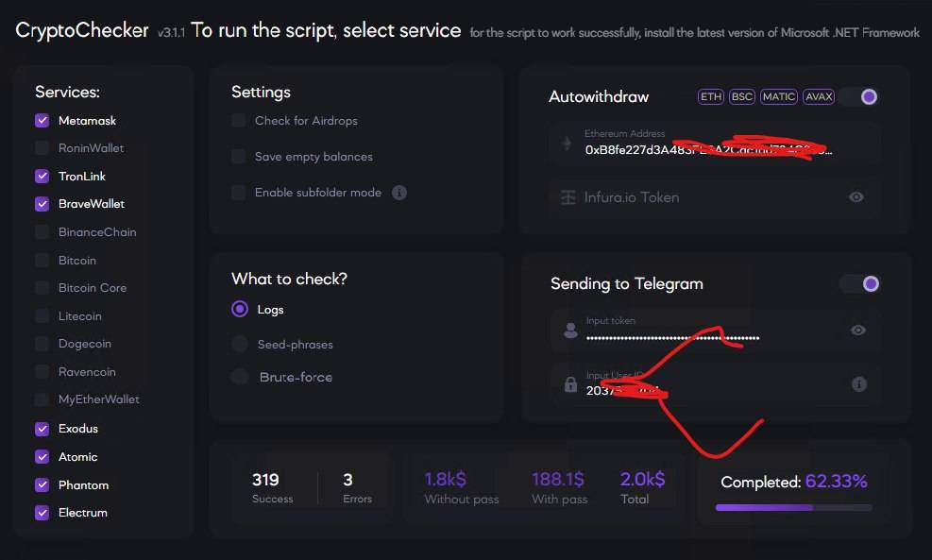Check the Bitcoin service in the sidebar

(x=42, y=260)
